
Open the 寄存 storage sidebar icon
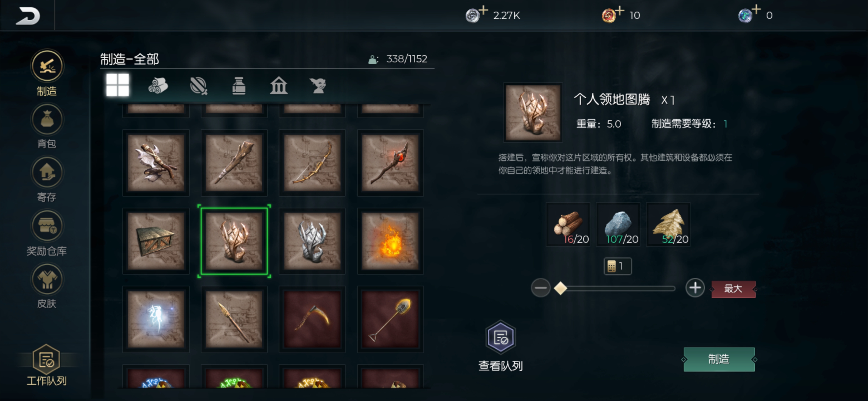coord(47,172)
